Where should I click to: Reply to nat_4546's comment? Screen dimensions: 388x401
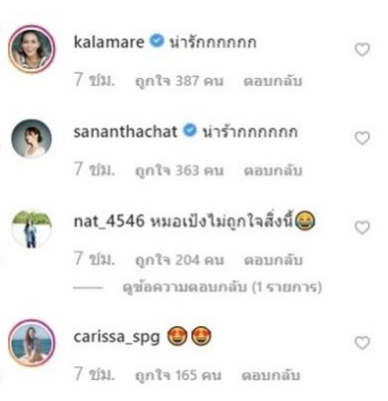pyautogui.click(x=273, y=260)
